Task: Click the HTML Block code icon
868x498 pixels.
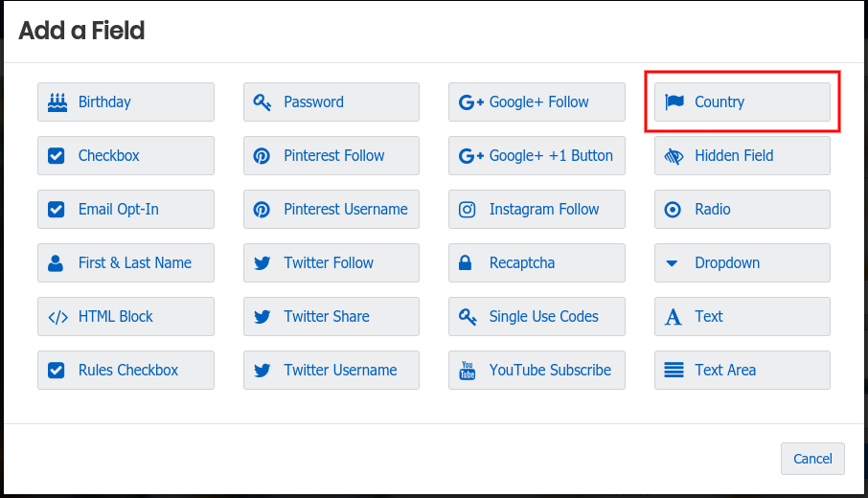Action: click(x=57, y=316)
